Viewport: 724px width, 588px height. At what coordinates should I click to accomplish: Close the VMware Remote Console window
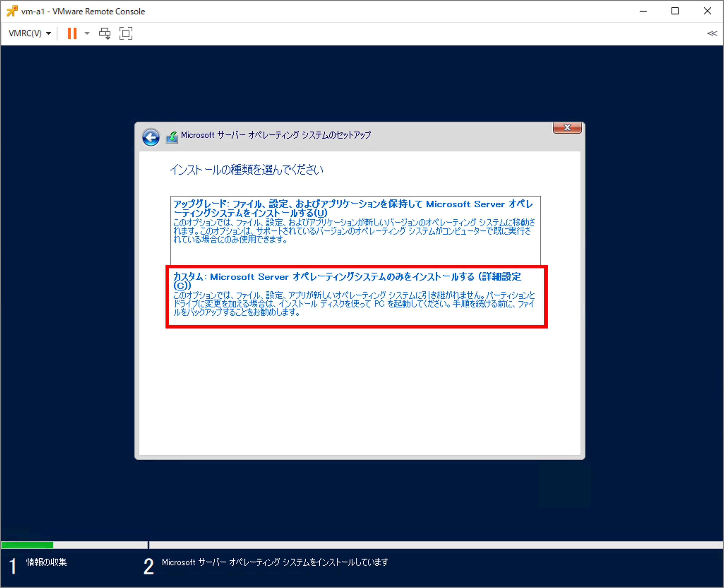coord(707,11)
